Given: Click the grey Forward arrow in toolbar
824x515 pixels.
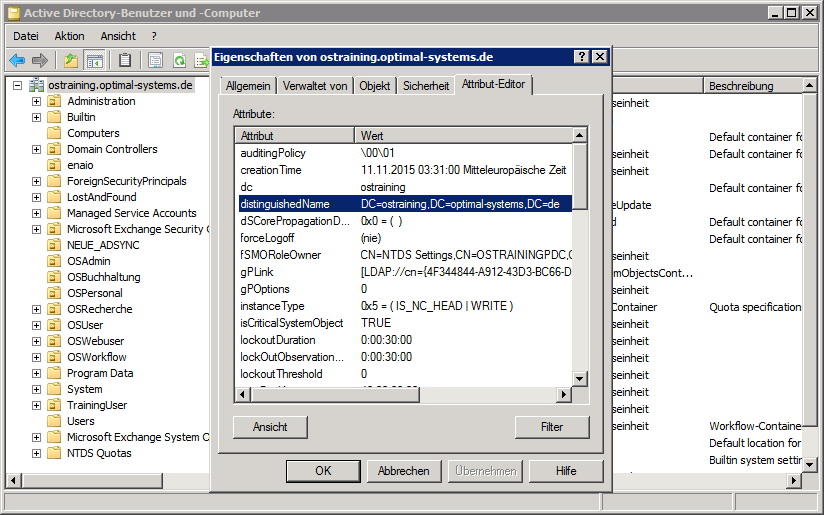Looking at the screenshot, I should 40,60.
